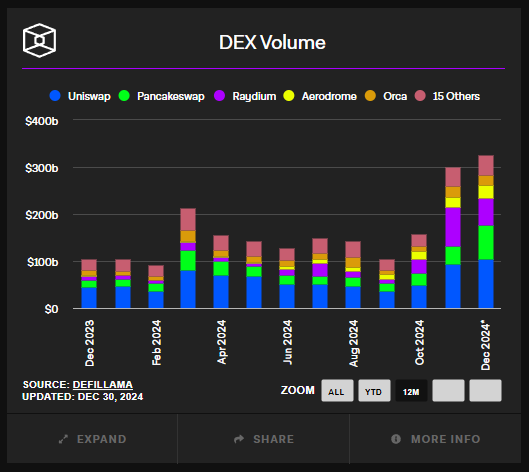Click the $300b axis label

coord(42,168)
